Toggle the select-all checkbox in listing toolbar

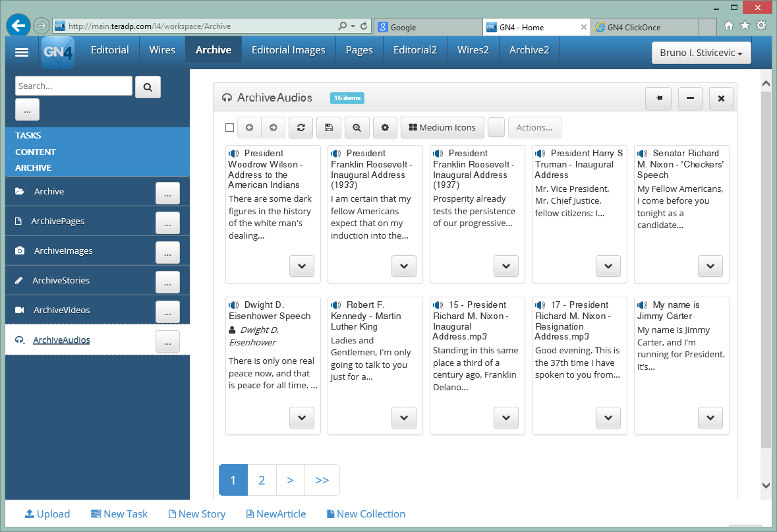pyautogui.click(x=229, y=127)
